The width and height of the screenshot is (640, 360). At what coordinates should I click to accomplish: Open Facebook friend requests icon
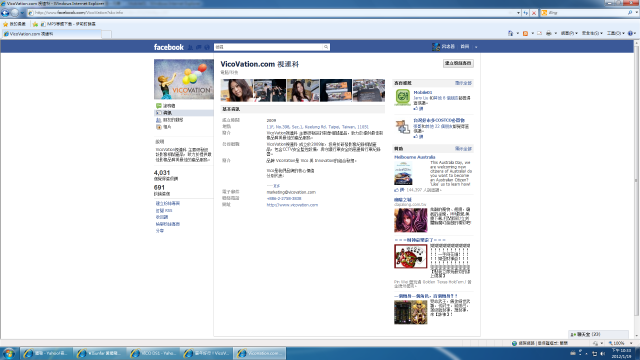coord(190,47)
